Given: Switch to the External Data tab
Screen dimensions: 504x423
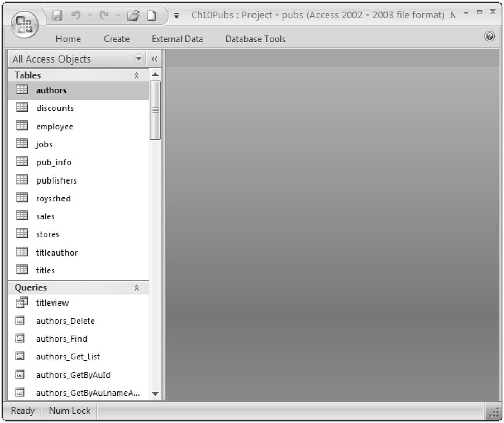Looking at the screenshot, I should pos(177,39).
